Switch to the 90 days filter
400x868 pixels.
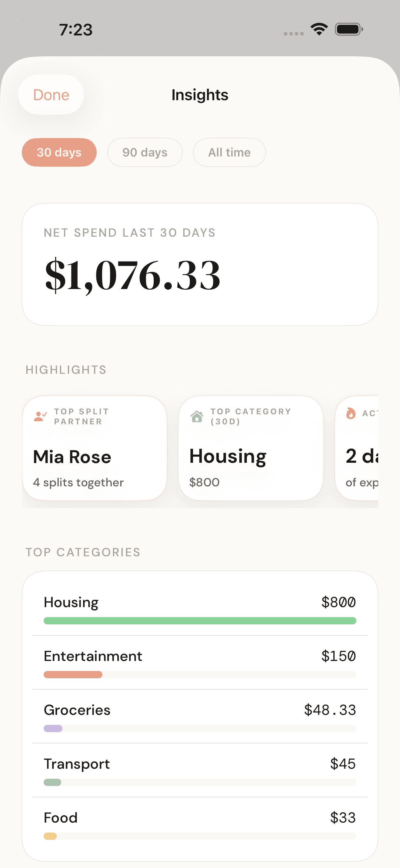[145, 152]
